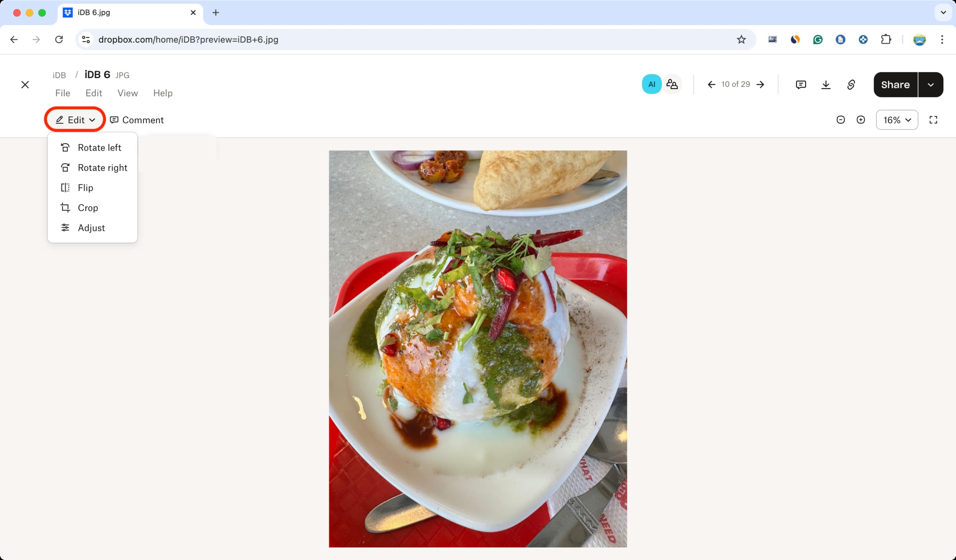This screenshot has height=560, width=956.
Task: Click the download icon
Action: [826, 84]
